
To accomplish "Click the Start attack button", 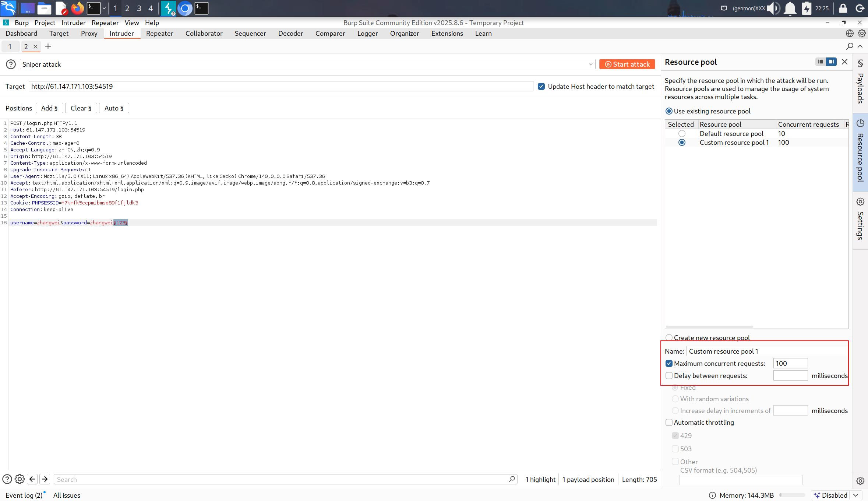I will point(627,64).
